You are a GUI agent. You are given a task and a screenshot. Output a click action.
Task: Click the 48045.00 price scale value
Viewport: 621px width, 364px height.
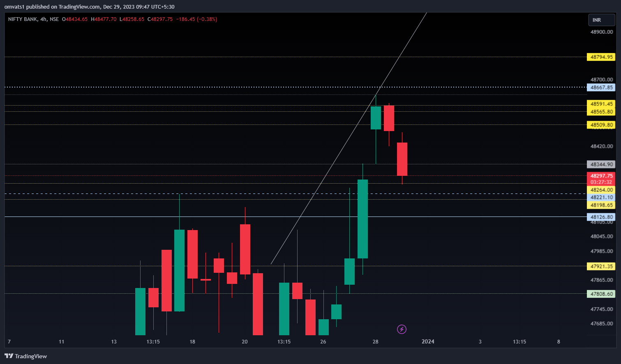[602, 237]
